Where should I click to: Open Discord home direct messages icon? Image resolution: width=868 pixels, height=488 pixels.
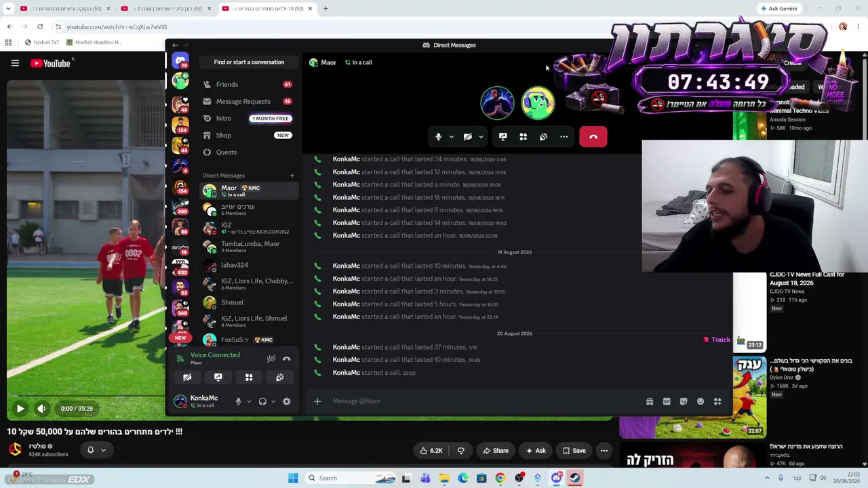point(180,61)
